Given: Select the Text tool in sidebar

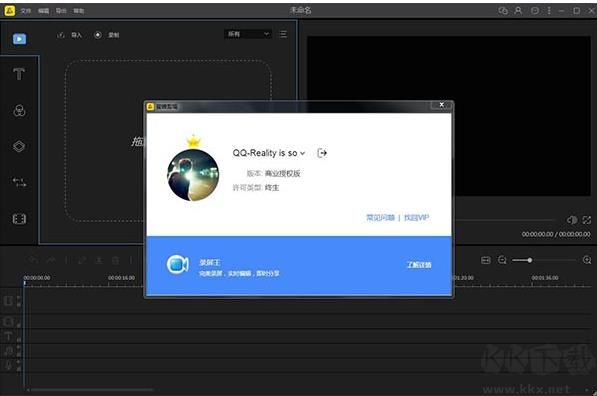Looking at the screenshot, I should click(x=19, y=73).
